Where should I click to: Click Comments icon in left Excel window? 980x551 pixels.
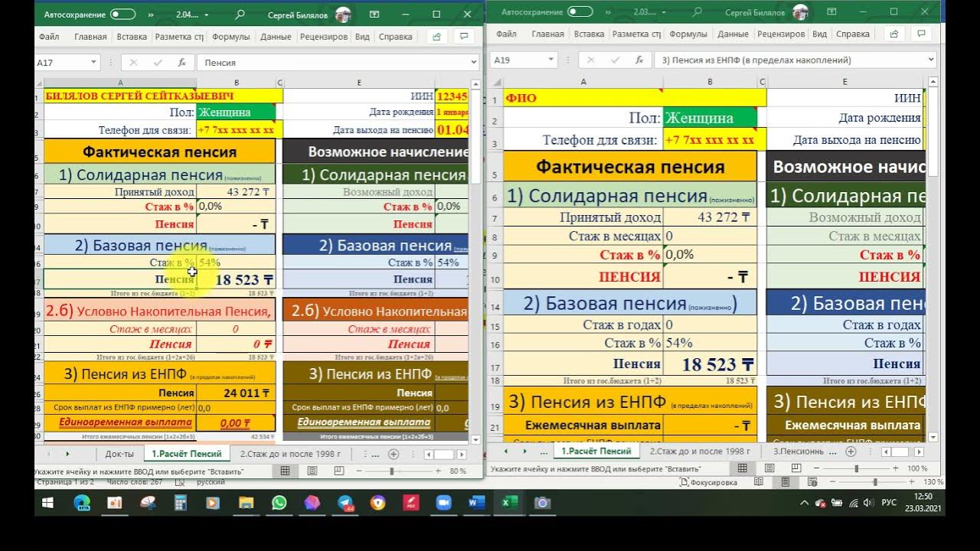464,36
